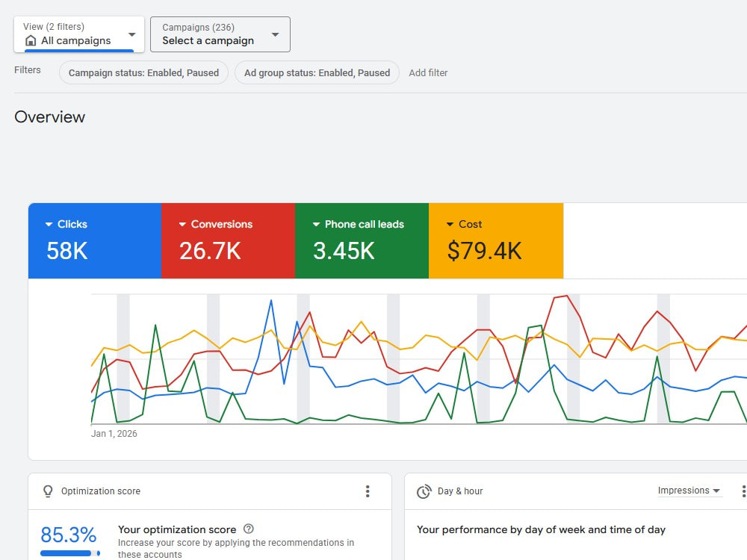Expand the All campaigns view dropdown

[x=79, y=34]
